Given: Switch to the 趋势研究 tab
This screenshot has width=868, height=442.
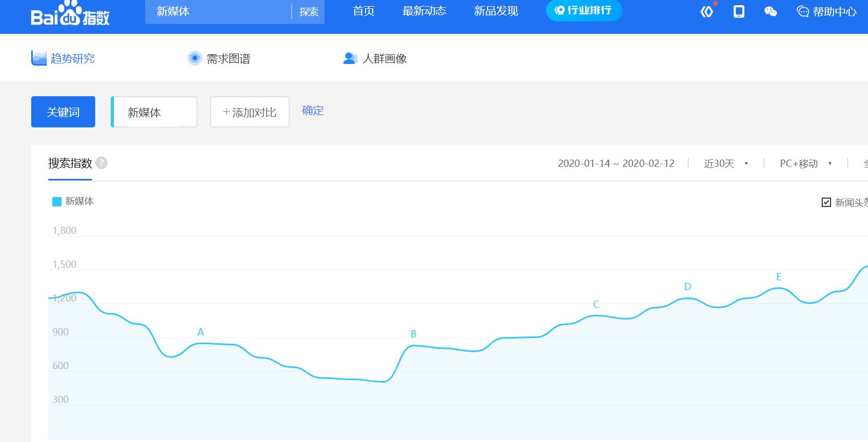Looking at the screenshot, I should click(63, 59).
